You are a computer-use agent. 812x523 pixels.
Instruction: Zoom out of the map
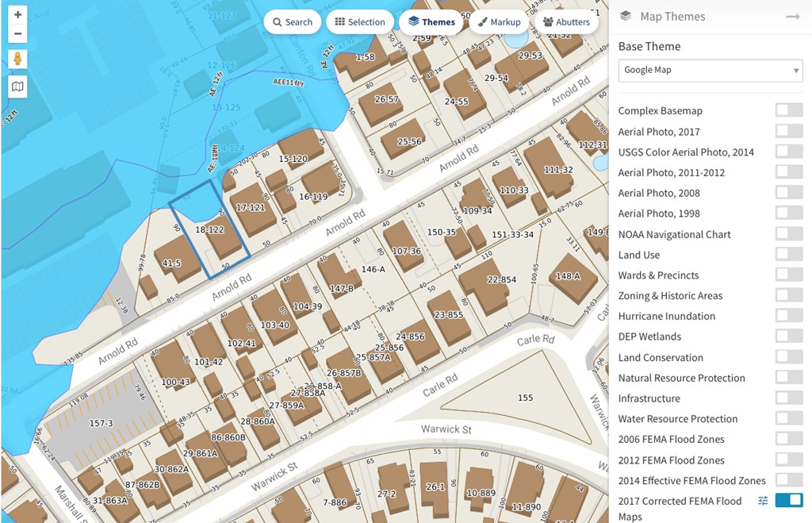pyautogui.click(x=17, y=34)
